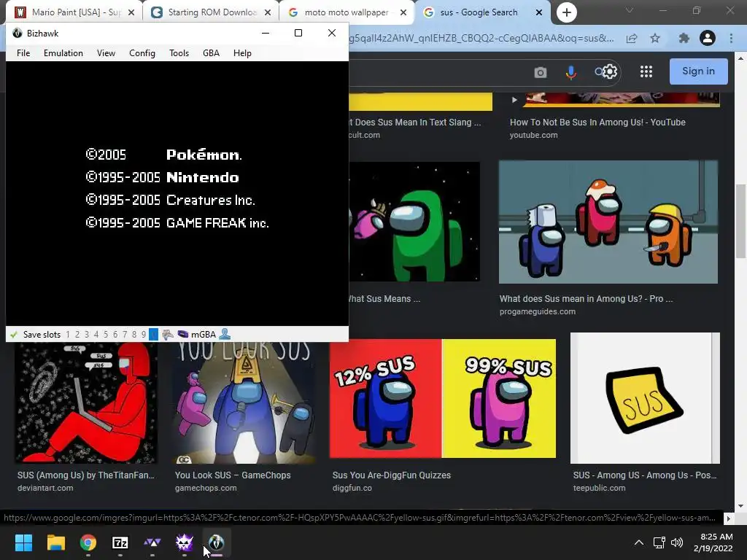This screenshot has height=560, width=747.
Task: Click the share page icon in address bar
Action: pos(632,38)
